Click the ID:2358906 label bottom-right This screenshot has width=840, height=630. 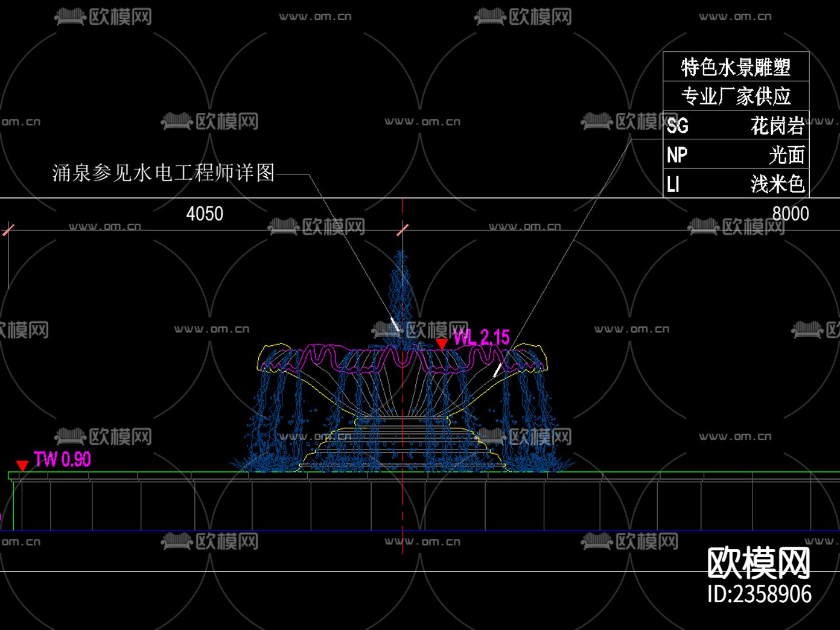(757, 594)
